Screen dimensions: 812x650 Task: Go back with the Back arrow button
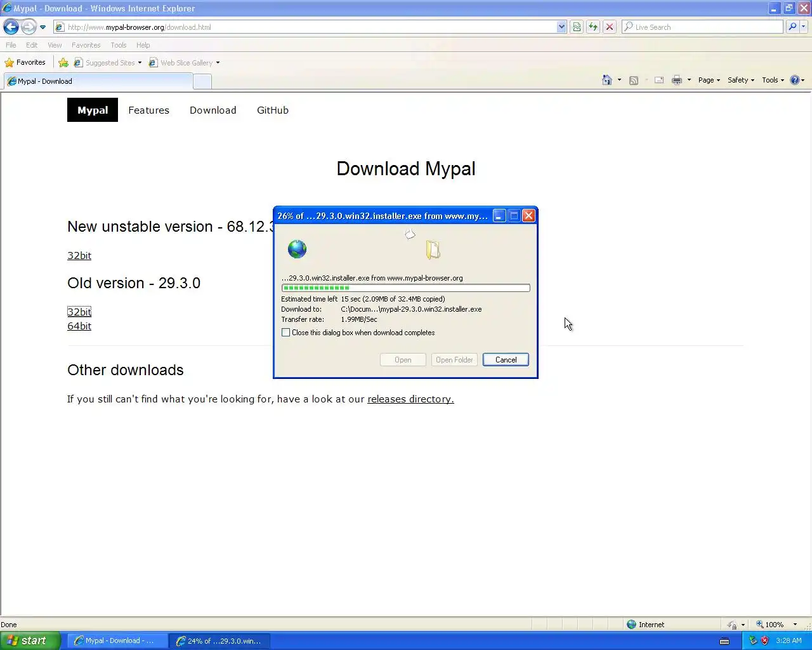coord(11,27)
